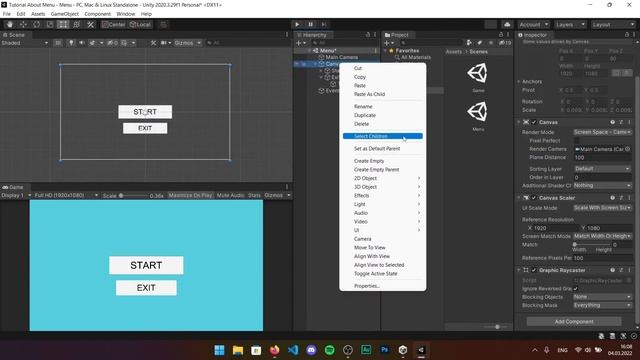Select Main Camera in Hierarchy

point(341,58)
